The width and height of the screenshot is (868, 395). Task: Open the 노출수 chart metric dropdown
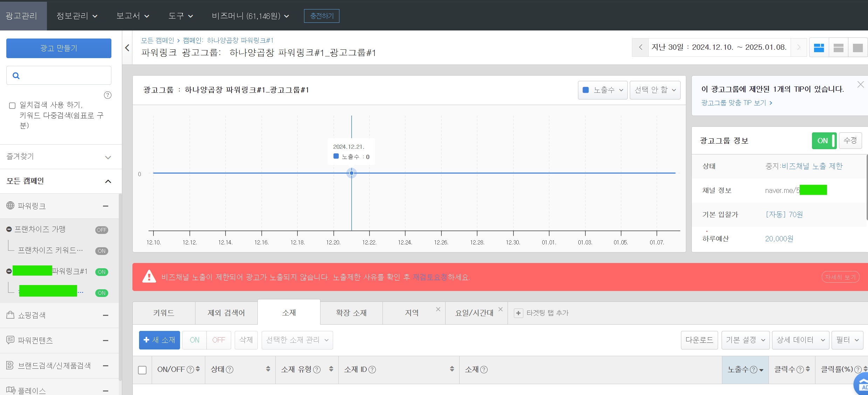click(602, 90)
